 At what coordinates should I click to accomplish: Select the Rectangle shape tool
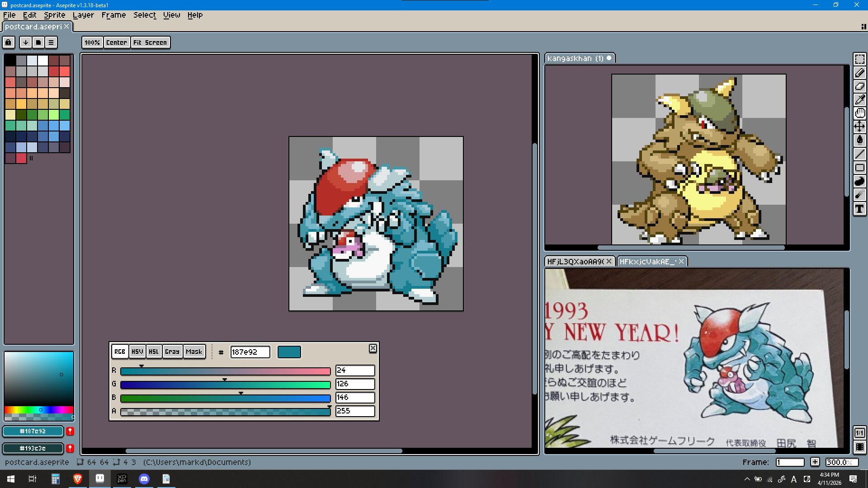(859, 168)
